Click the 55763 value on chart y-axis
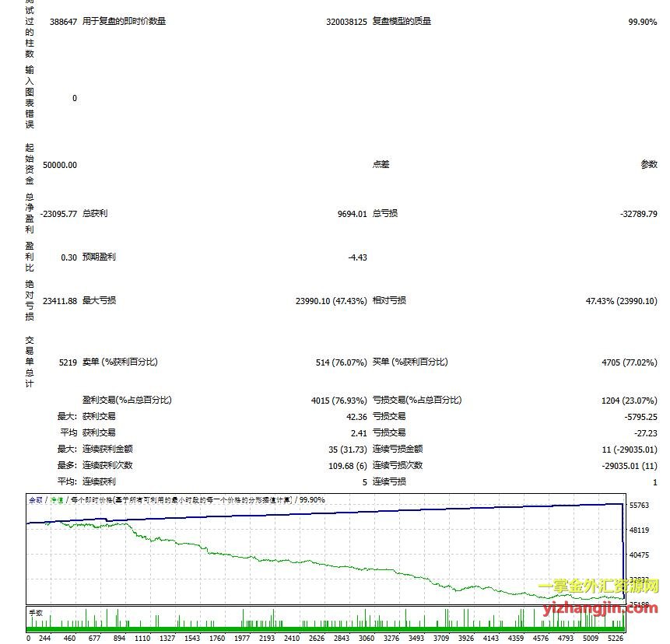Viewport: 670px width, 644px height. [x=638, y=506]
